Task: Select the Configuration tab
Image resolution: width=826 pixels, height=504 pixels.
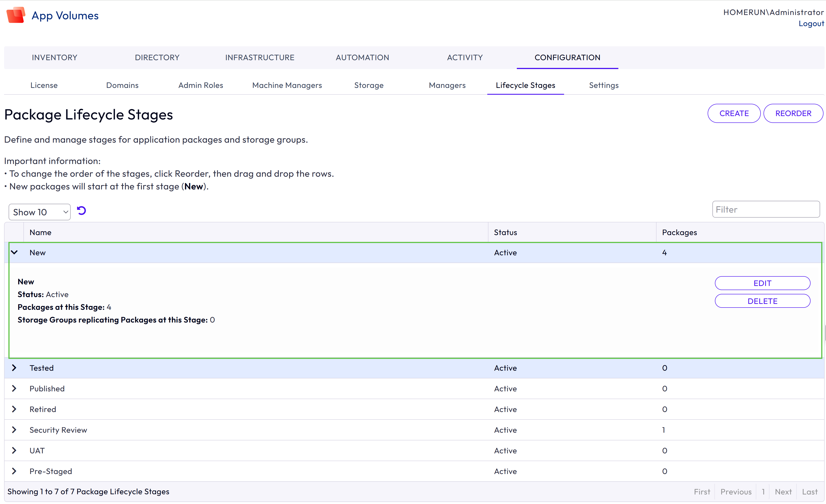Action: pyautogui.click(x=567, y=58)
